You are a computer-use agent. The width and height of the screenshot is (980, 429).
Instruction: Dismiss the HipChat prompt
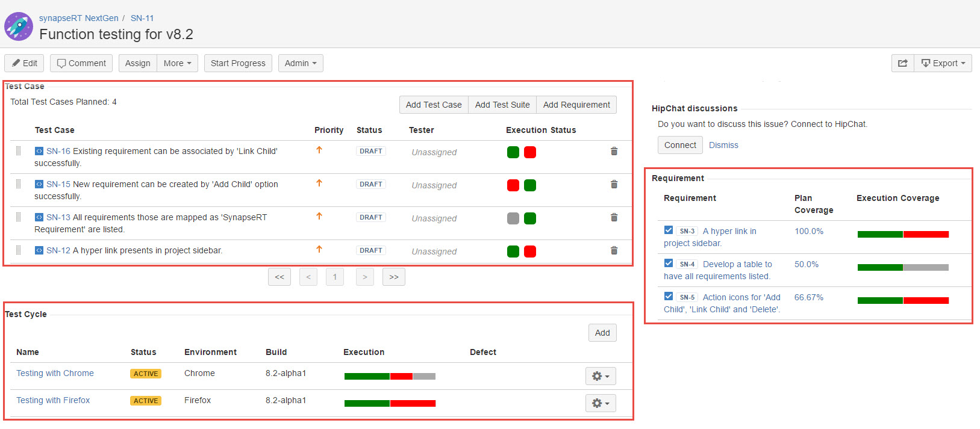pos(723,145)
